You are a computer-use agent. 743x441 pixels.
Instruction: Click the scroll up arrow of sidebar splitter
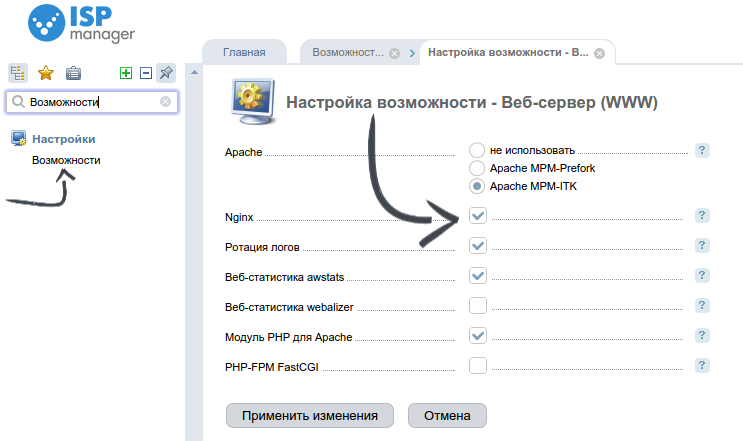194,72
